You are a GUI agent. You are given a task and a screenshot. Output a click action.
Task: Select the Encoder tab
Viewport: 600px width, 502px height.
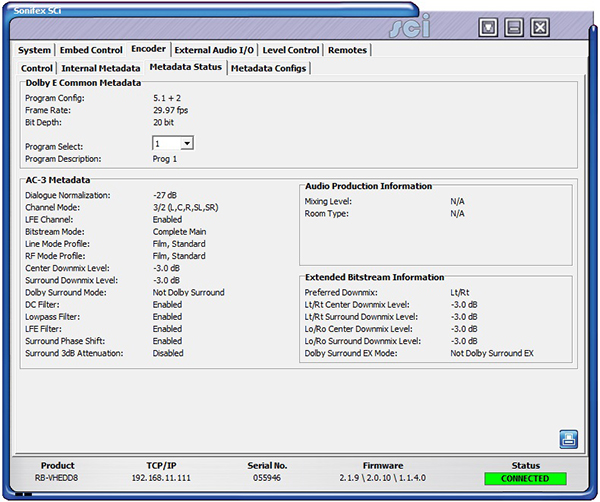[x=148, y=49]
